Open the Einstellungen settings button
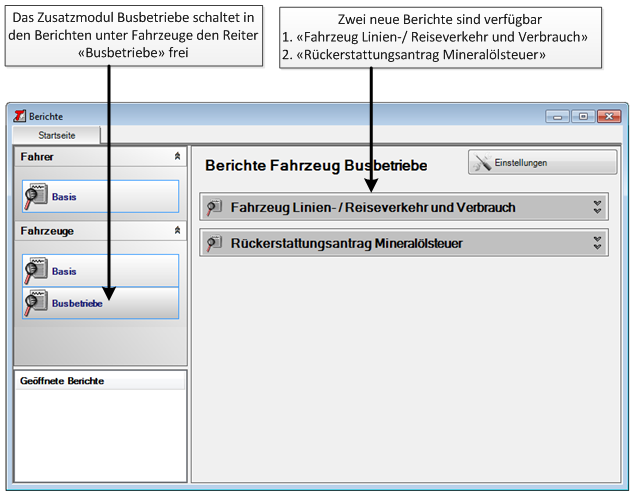The height and width of the screenshot is (498, 633). tap(542, 162)
